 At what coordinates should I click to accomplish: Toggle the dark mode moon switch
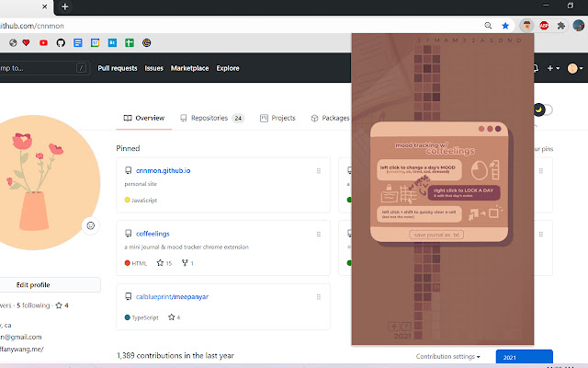pyautogui.click(x=542, y=109)
